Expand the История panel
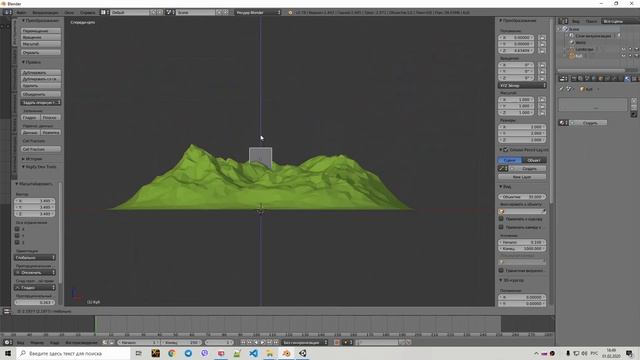 [x=32, y=159]
